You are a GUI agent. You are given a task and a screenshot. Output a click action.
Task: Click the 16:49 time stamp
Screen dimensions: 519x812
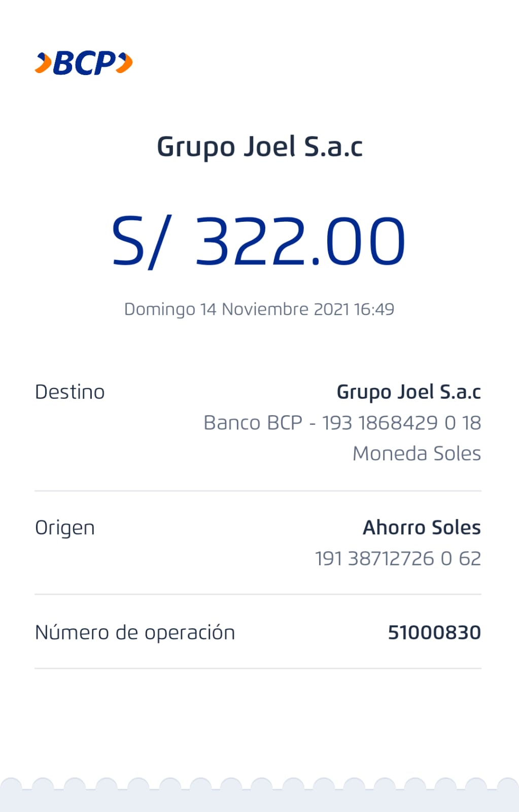point(374,309)
